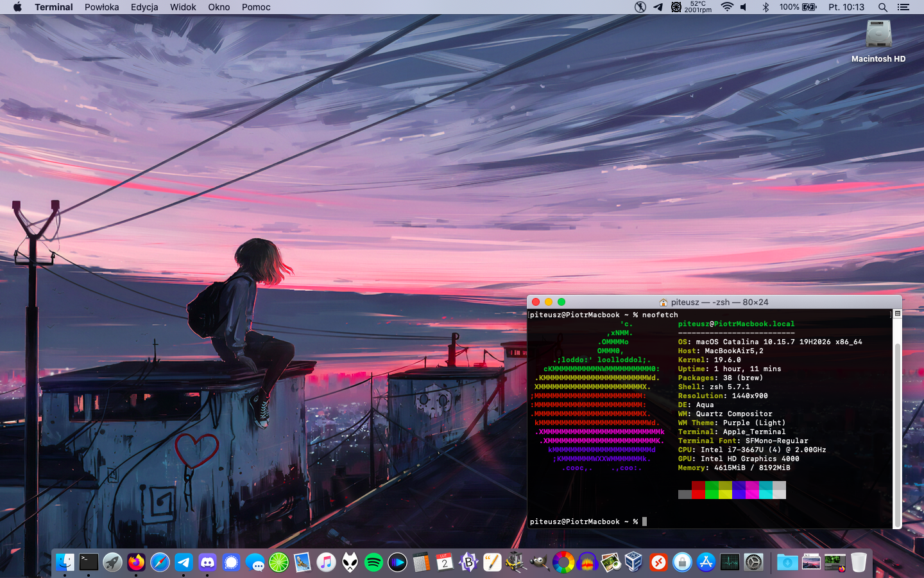Open System Preferences gear in Dock
This screenshot has width=924, height=578.
[753, 563]
